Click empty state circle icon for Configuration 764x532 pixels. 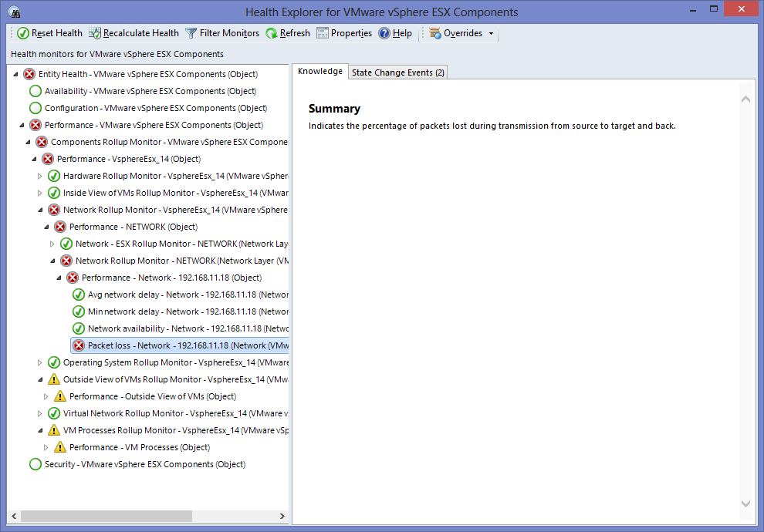(35, 108)
